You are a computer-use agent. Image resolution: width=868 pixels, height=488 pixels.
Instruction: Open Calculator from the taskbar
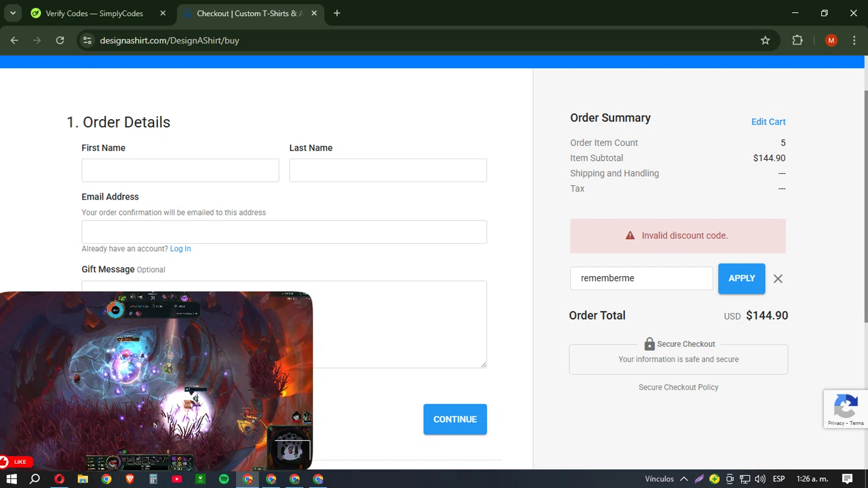(153, 479)
